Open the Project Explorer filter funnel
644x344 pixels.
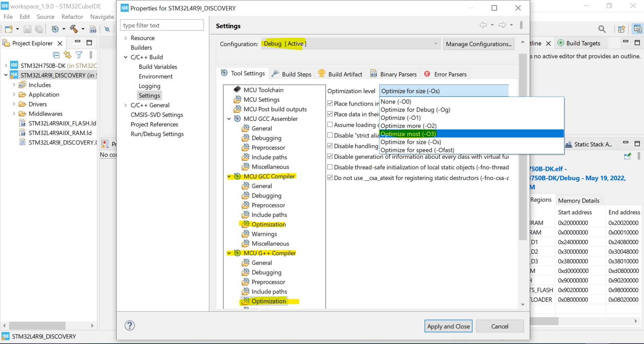click(79, 55)
